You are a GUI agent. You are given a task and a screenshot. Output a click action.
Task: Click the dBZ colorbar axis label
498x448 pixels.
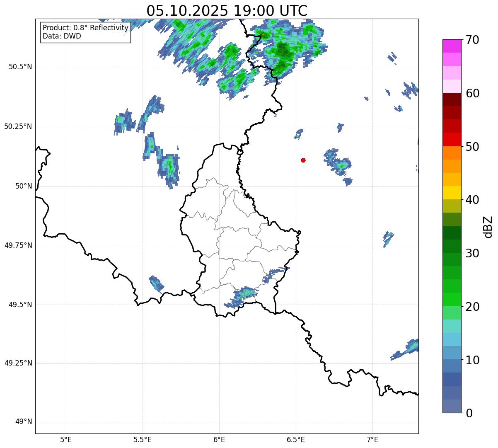(x=488, y=226)
